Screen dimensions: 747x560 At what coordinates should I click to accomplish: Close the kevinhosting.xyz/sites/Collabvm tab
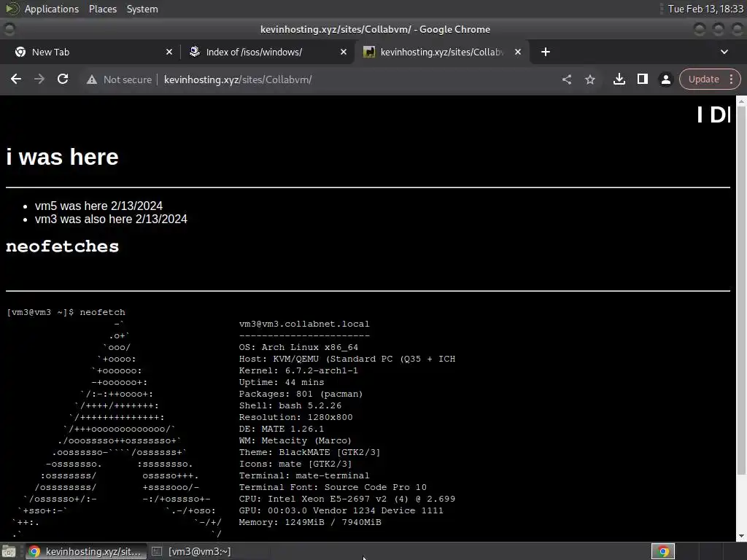tap(518, 52)
